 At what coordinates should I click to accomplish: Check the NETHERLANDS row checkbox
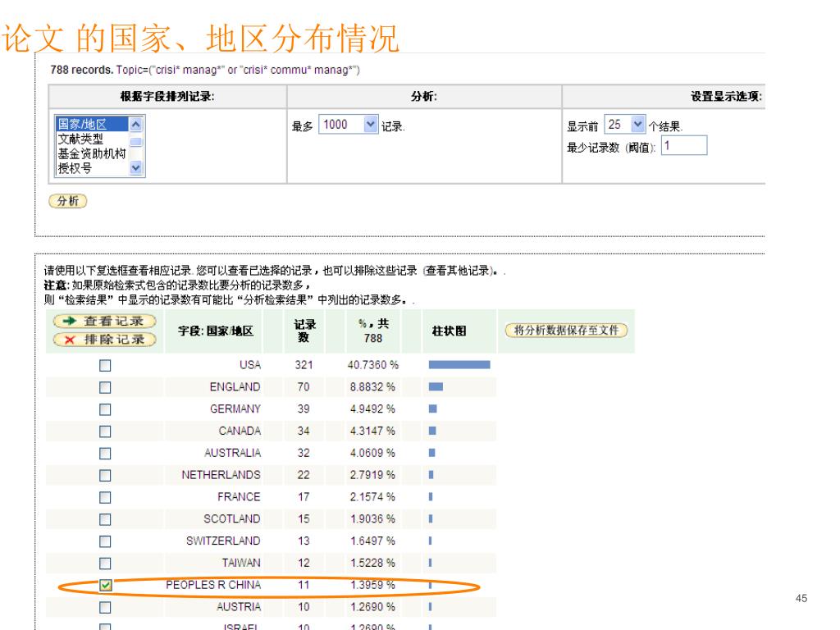click(105, 475)
